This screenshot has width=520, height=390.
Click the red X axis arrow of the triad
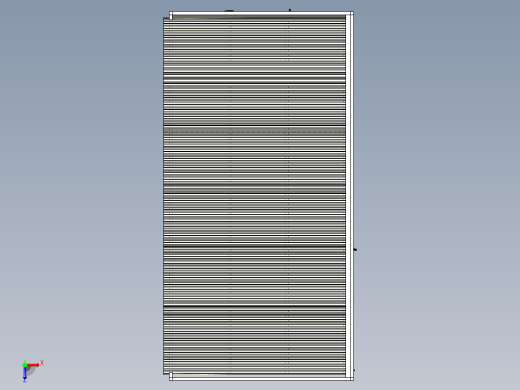33,365
